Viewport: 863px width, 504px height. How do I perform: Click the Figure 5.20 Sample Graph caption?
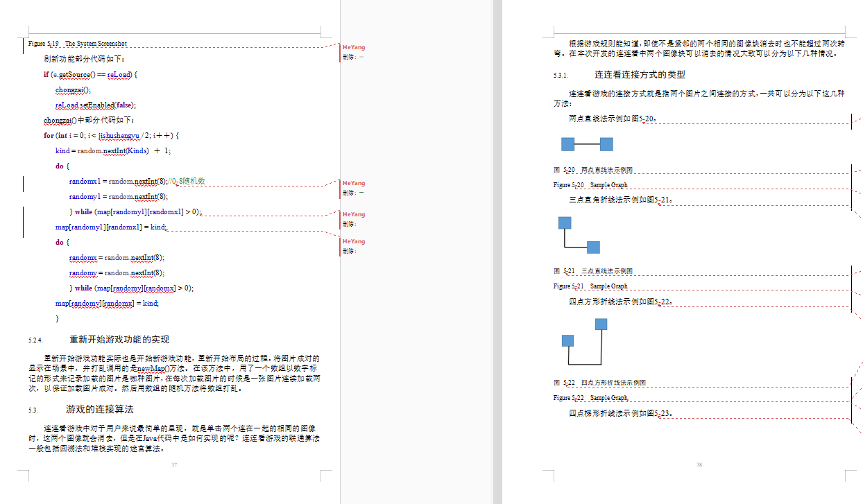point(590,185)
